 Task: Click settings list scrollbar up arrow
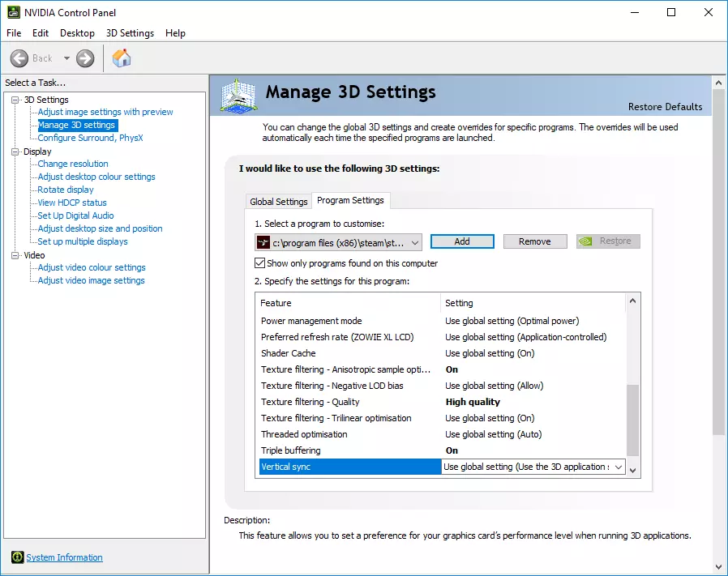point(632,301)
